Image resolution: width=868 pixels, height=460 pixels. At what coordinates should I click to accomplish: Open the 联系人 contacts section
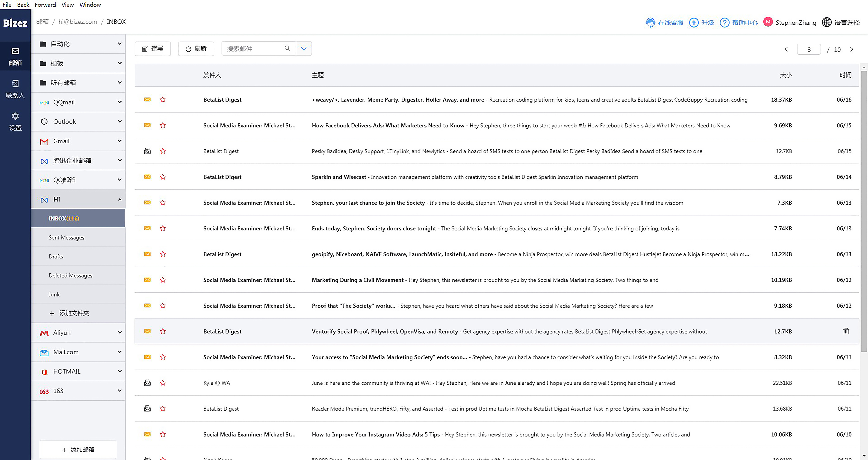(15, 89)
